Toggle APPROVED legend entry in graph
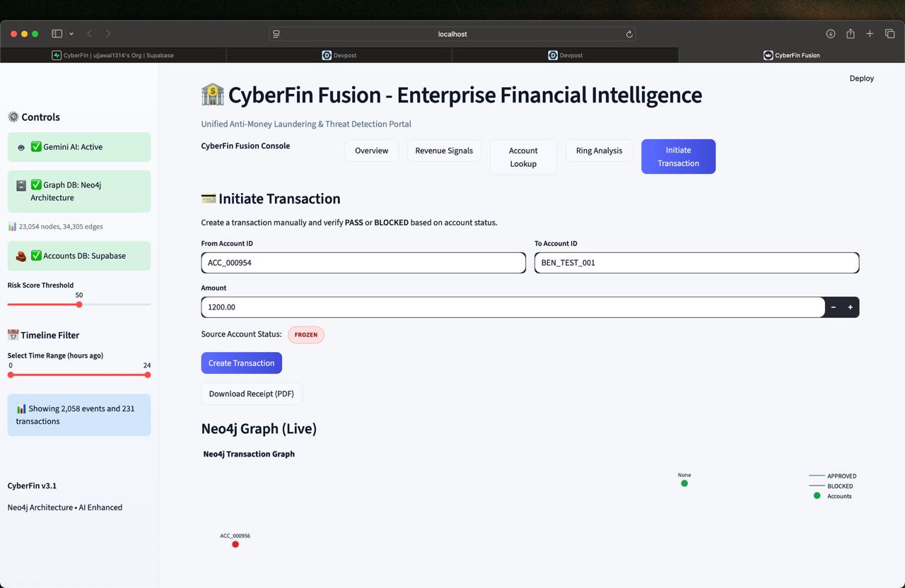Screen dimensions: 905x588 coord(832,476)
